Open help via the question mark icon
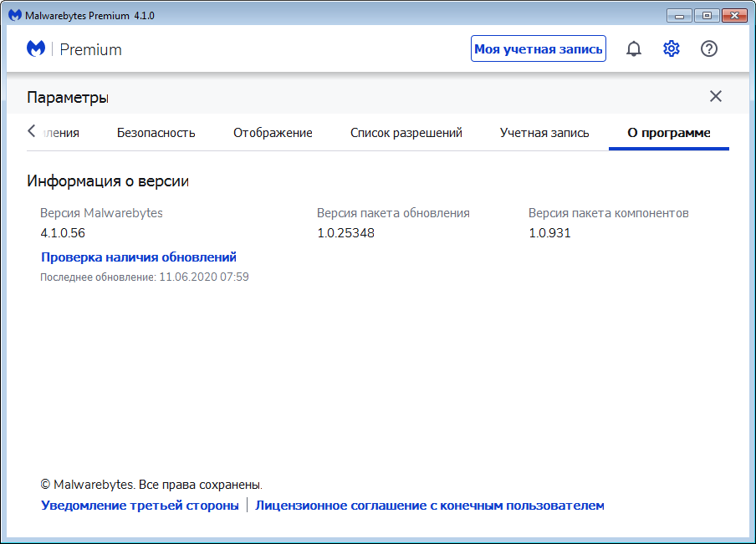756x544 pixels. coord(709,49)
